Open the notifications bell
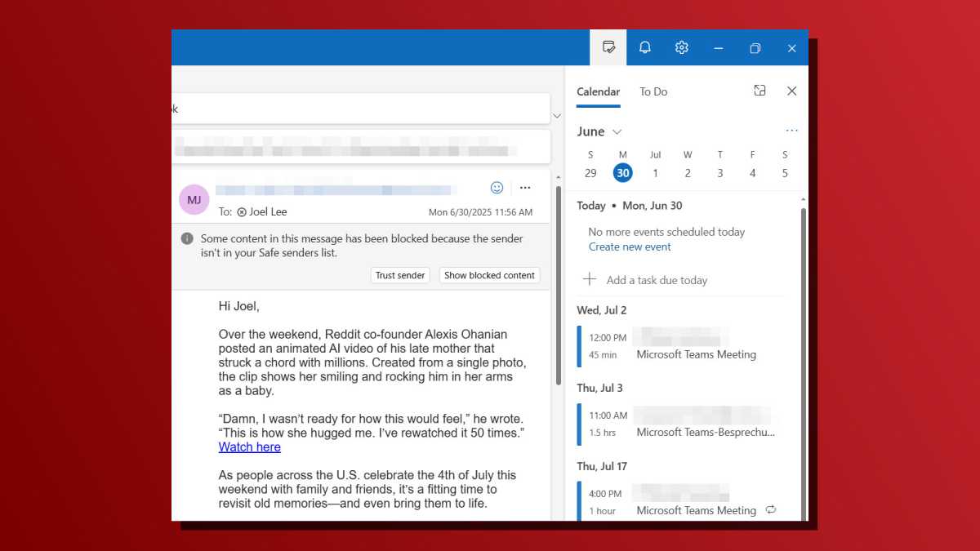Image resolution: width=980 pixels, height=551 pixels. [x=644, y=47]
